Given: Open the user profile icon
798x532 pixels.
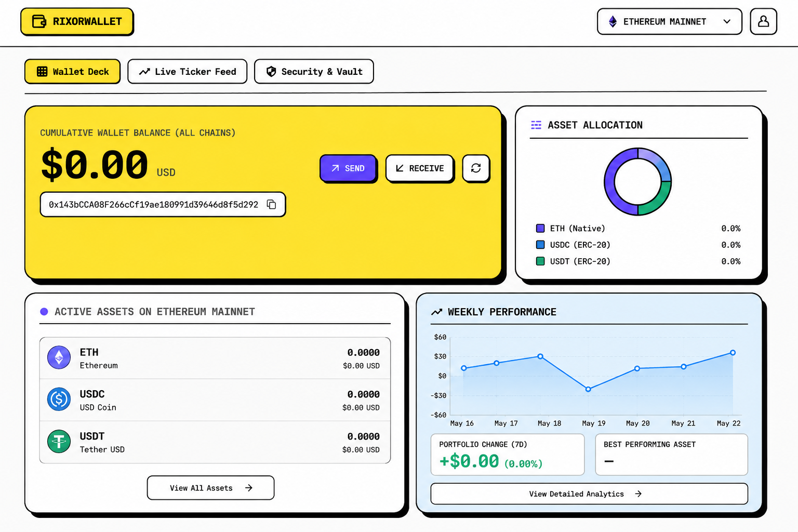Looking at the screenshot, I should [x=763, y=21].
